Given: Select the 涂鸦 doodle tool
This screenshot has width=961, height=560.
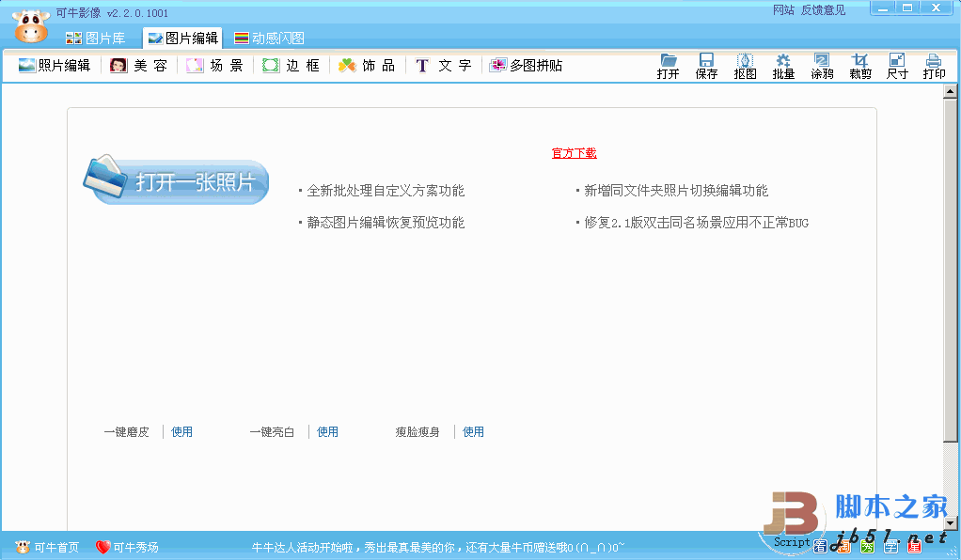Looking at the screenshot, I should tap(822, 66).
